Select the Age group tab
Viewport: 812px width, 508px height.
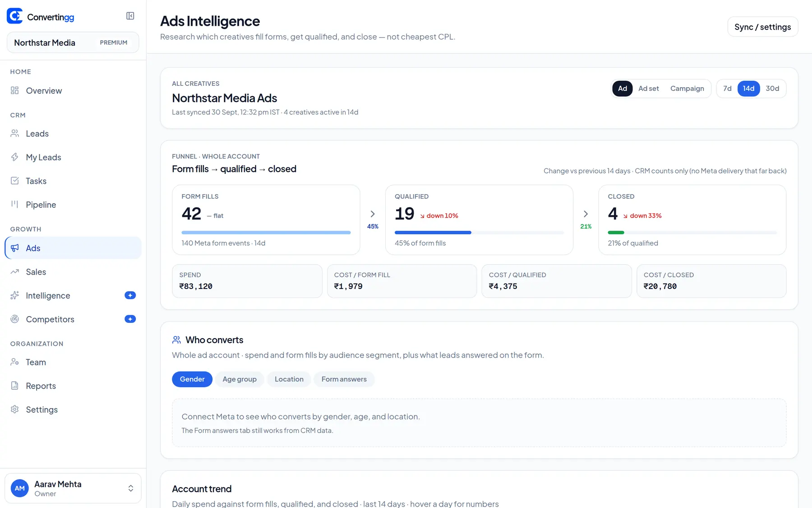[240, 379]
